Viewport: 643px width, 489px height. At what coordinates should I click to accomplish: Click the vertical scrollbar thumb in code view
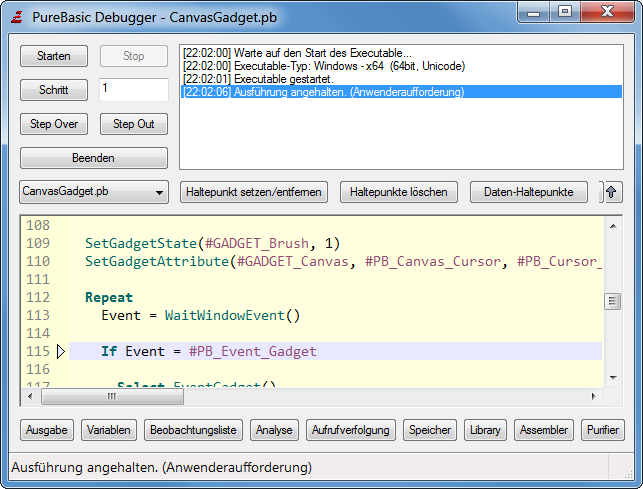(613, 302)
